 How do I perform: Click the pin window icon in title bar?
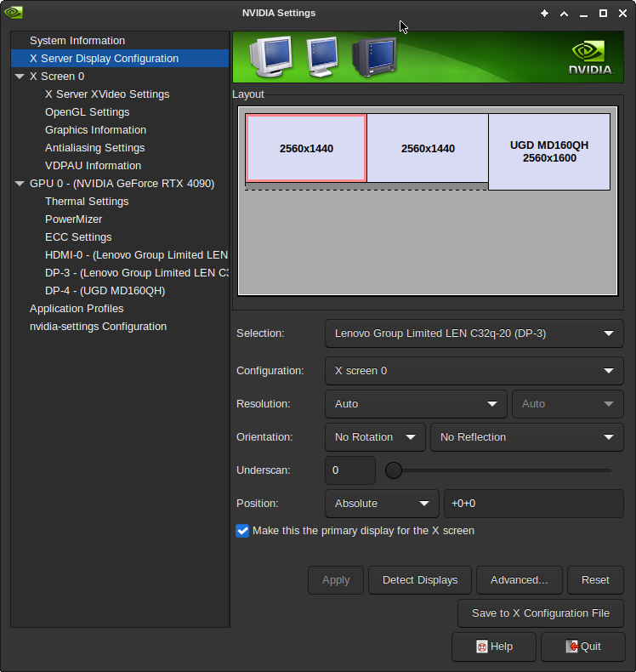click(544, 14)
